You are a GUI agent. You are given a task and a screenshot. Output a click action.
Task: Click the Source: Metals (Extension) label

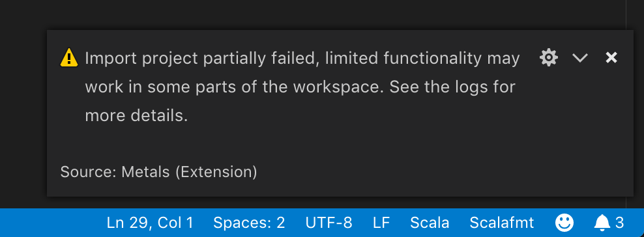click(158, 172)
